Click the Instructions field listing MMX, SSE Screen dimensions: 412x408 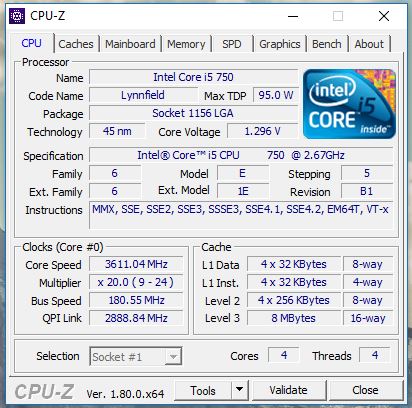point(241,215)
